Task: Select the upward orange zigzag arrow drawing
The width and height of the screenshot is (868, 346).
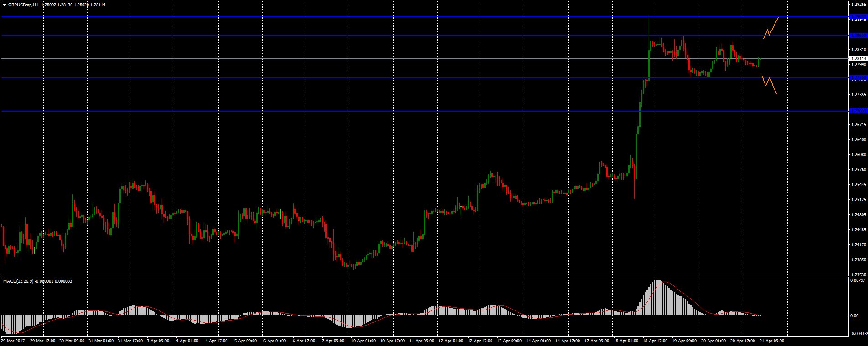Action: [771, 27]
